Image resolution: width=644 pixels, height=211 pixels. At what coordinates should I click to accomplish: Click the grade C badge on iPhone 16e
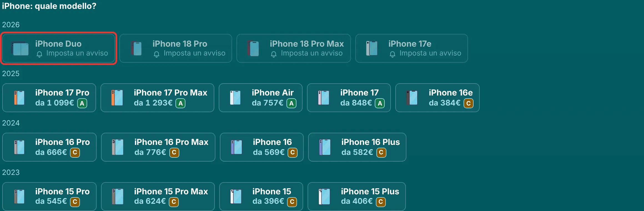(469, 103)
